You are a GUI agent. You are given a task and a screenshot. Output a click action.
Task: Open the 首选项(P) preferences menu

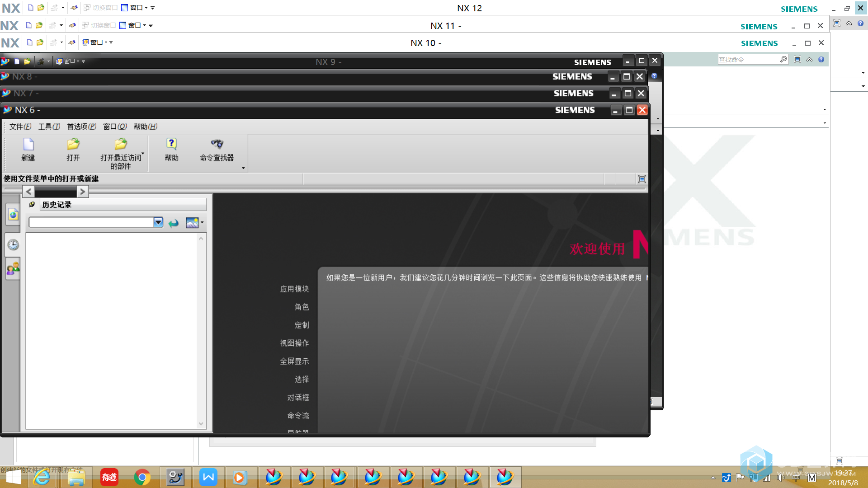[x=82, y=127]
